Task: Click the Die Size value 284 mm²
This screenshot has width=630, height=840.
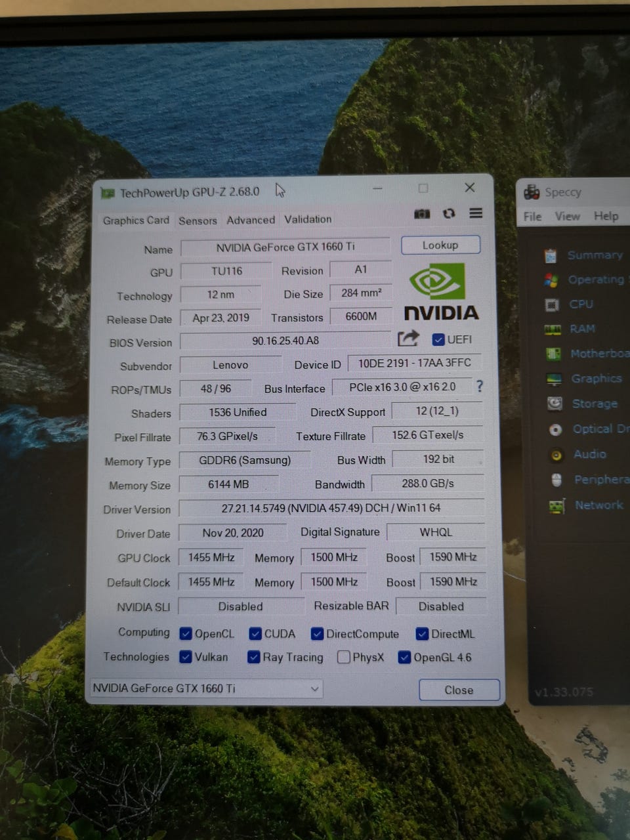Action: tap(361, 293)
